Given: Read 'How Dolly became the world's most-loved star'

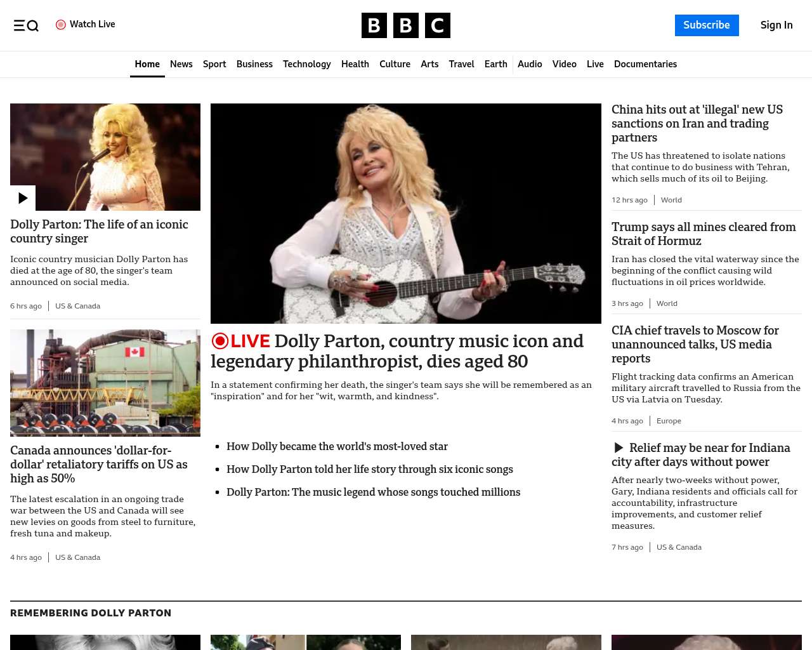Looking at the screenshot, I should click(337, 446).
